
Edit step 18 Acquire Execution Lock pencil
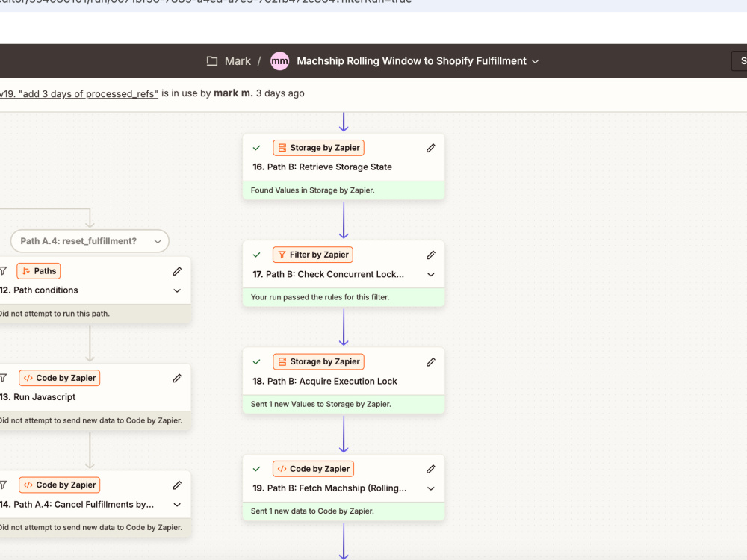pyautogui.click(x=431, y=362)
